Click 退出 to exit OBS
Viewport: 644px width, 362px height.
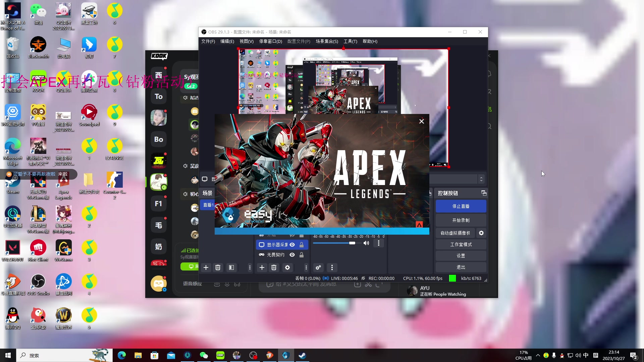(461, 267)
